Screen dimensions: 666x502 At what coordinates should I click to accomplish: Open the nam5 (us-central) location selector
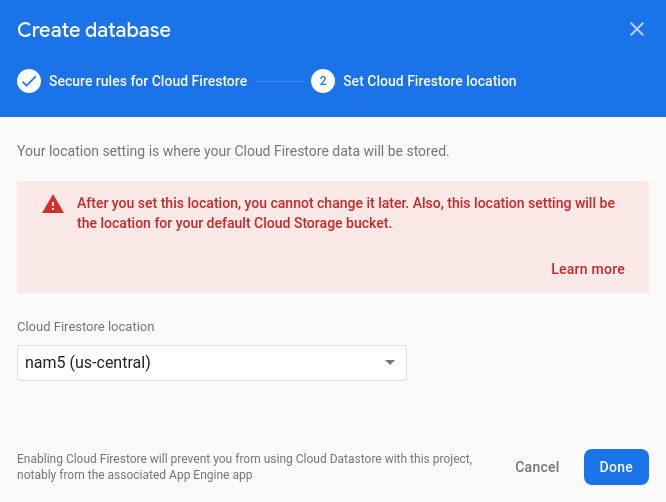(211, 363)
